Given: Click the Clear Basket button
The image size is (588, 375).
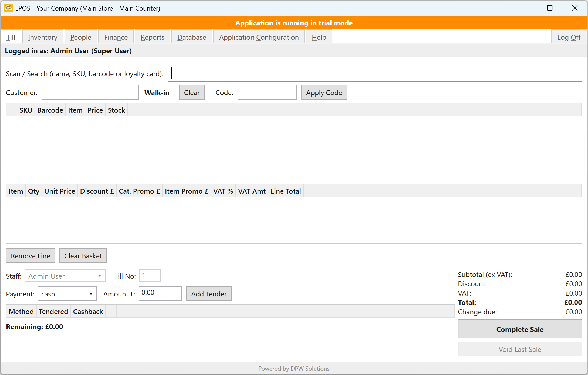Looking at the screenshot, I should 83,256.
